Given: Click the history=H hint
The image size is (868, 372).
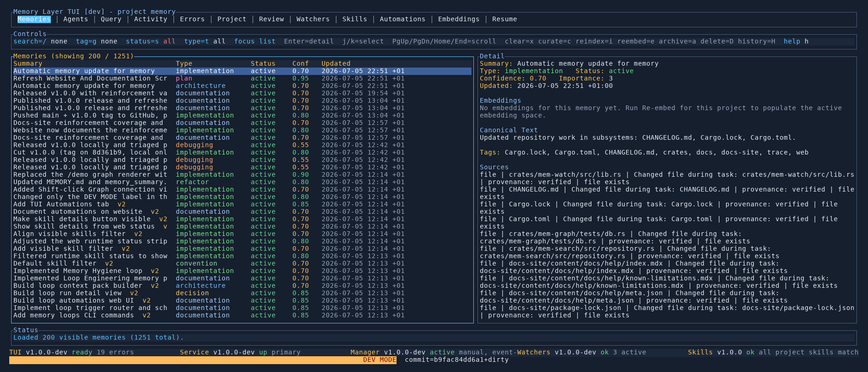Looking at the screenshot, I should click(756, 41).
